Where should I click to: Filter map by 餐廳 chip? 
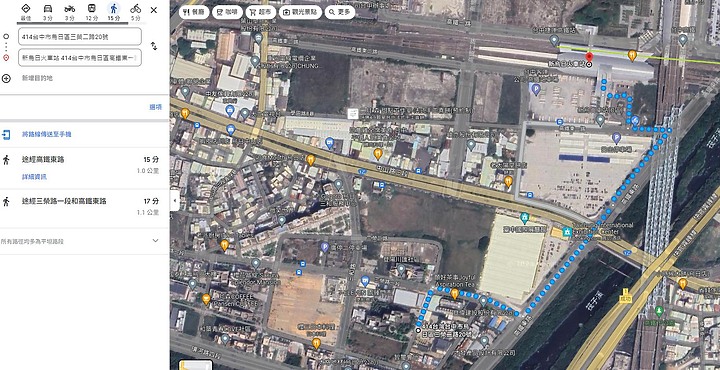[x=193, y=12]
